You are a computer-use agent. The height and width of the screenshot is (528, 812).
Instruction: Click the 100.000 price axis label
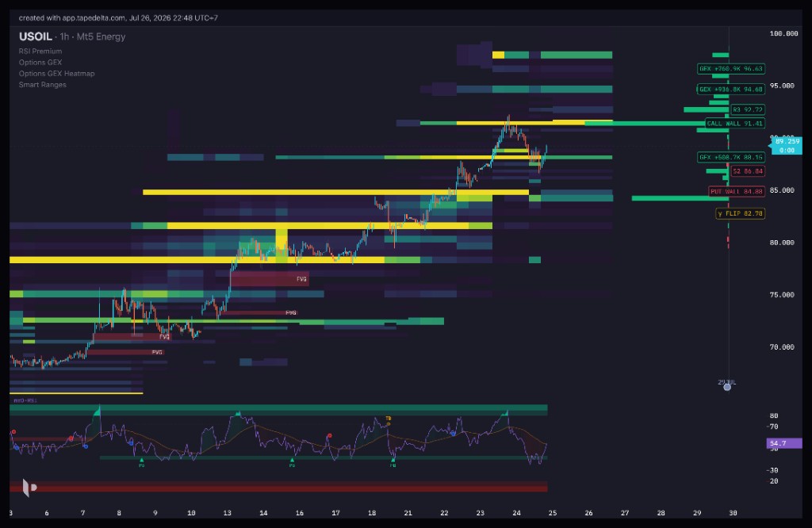[783, 33]
